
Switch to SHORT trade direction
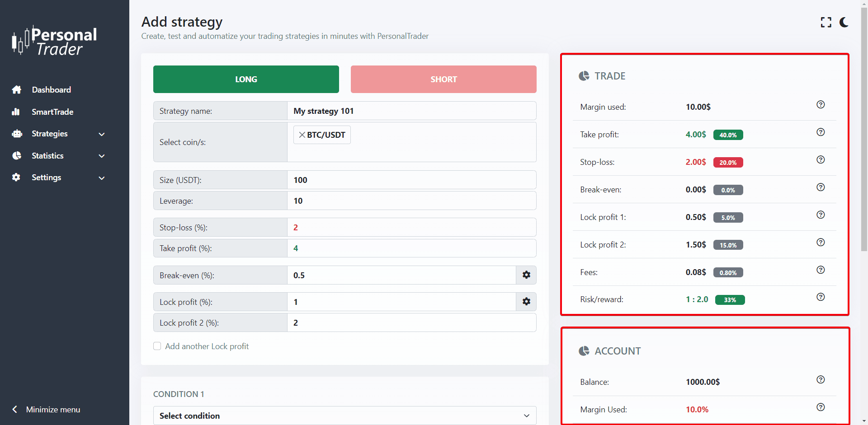click(443, 79)
